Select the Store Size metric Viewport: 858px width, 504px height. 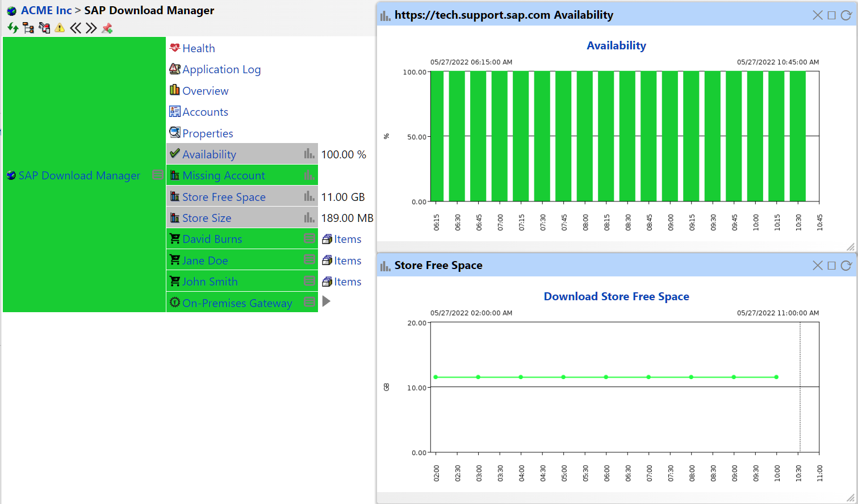pos(242,218)
